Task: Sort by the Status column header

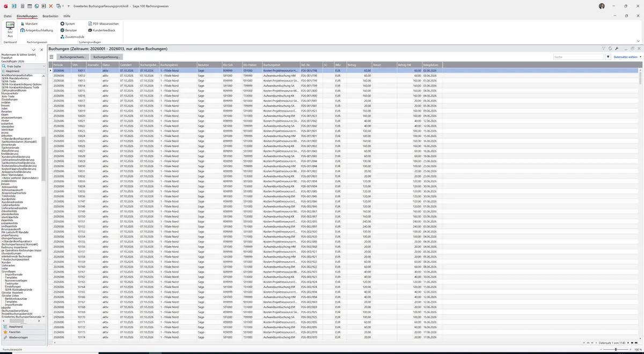Action: 109,65
